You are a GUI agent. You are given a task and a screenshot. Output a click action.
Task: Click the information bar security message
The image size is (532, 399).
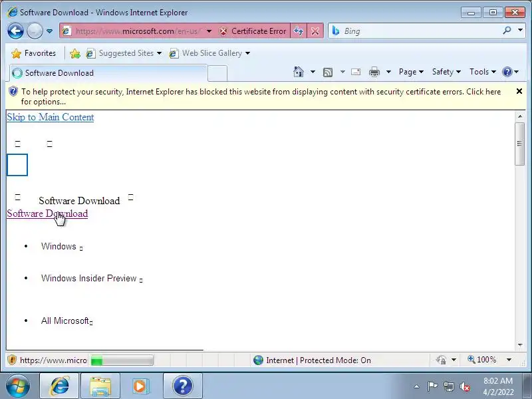click(261, 96)
